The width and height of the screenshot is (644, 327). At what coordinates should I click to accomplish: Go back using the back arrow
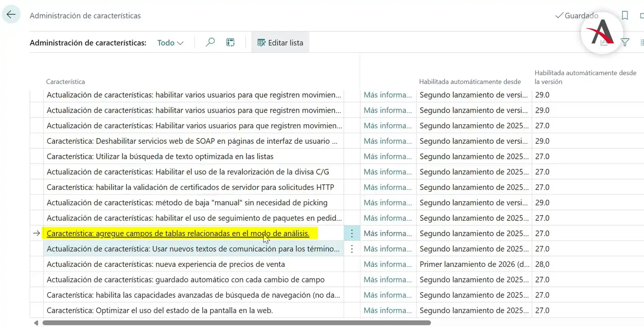pos(11,15)
